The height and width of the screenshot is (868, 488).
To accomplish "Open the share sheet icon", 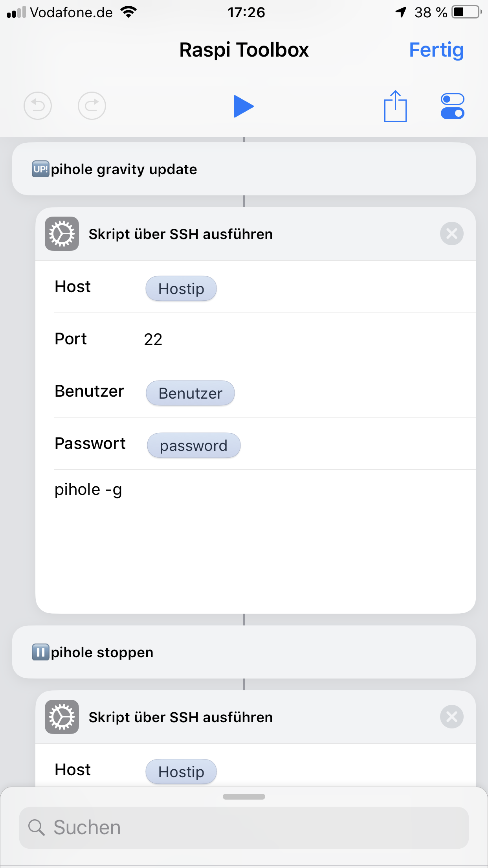I will point(395,106).
